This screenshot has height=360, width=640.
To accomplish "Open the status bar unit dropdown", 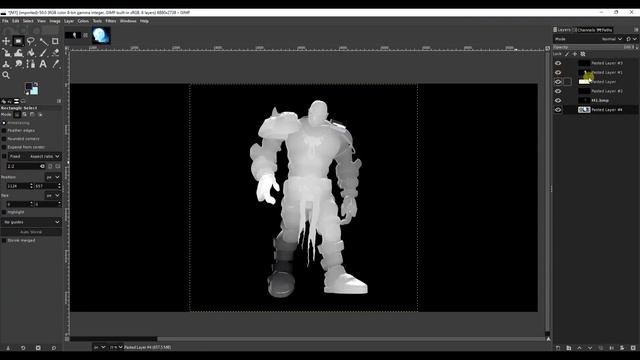I will 100,347.
